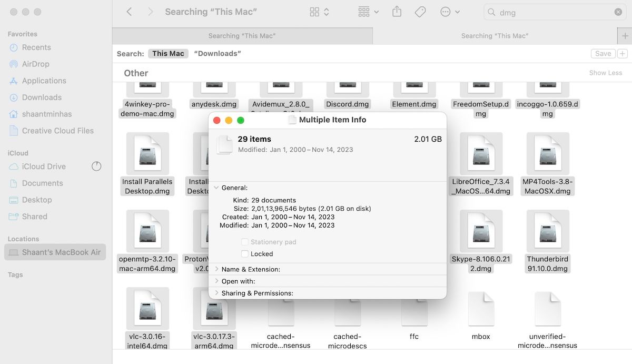Screen dimensions: 632x364
Task: Expand the Sharing & Permissions section
Action: (216, 293)
